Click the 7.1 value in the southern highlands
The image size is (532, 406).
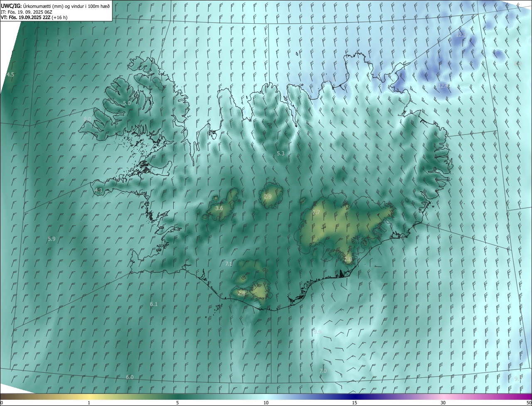click(x=229, y=264)
